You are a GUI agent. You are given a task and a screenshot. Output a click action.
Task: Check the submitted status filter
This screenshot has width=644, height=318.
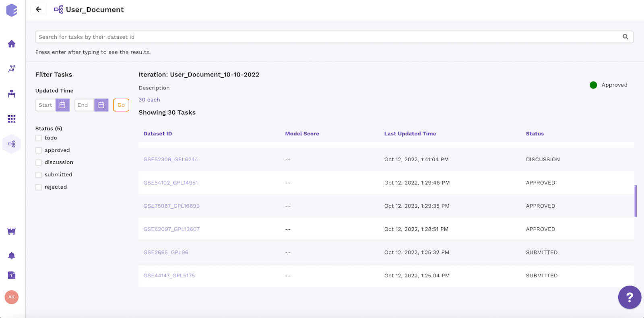39,175
